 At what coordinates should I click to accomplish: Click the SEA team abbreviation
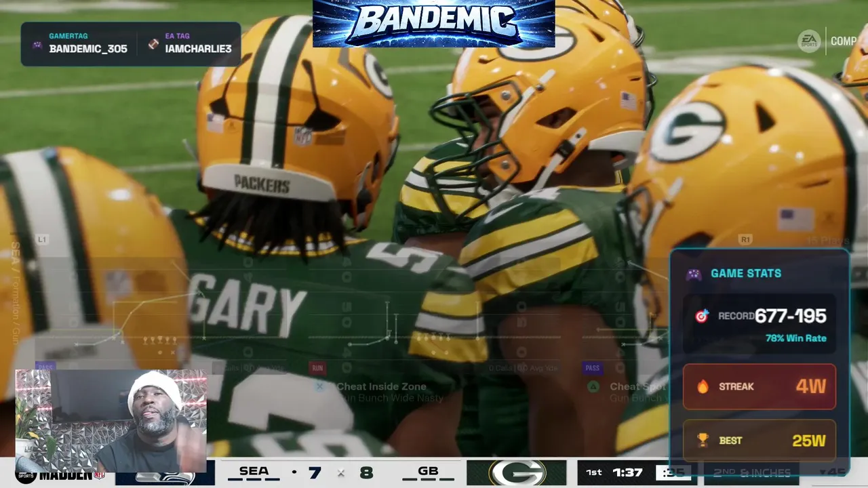click(x=254, y=471)
